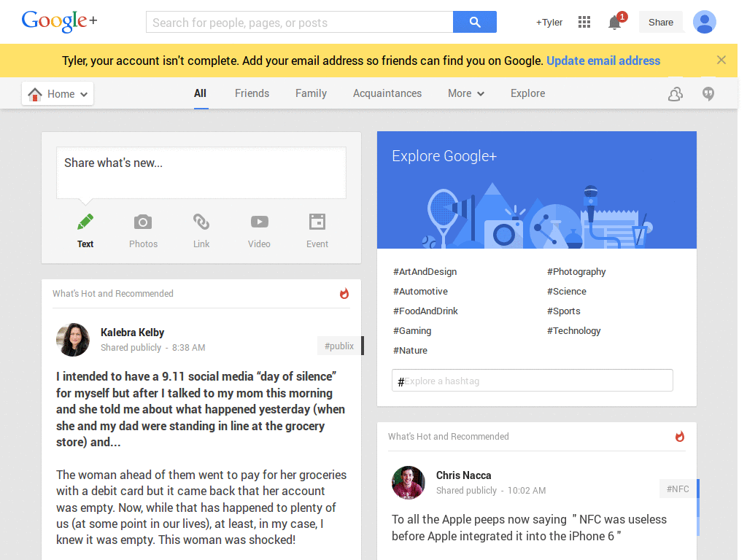The width and height of the screenshot is (747, 560).
Task: Click the Share button in header
Action: coord(661,23)
